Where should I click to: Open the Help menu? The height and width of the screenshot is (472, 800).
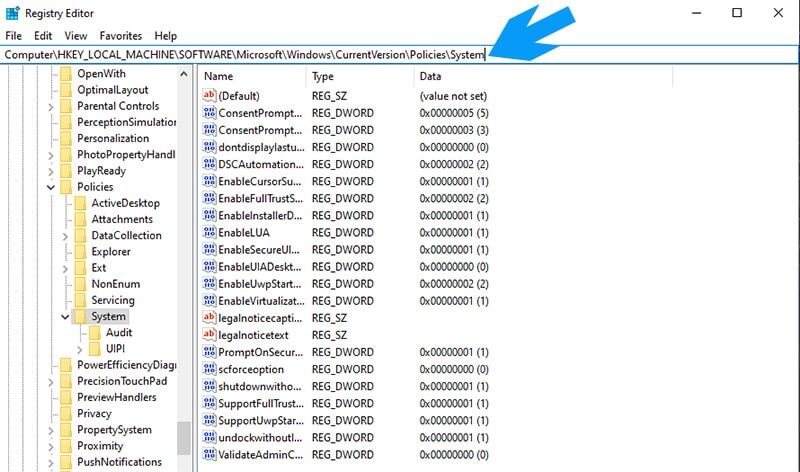point(165,36)
